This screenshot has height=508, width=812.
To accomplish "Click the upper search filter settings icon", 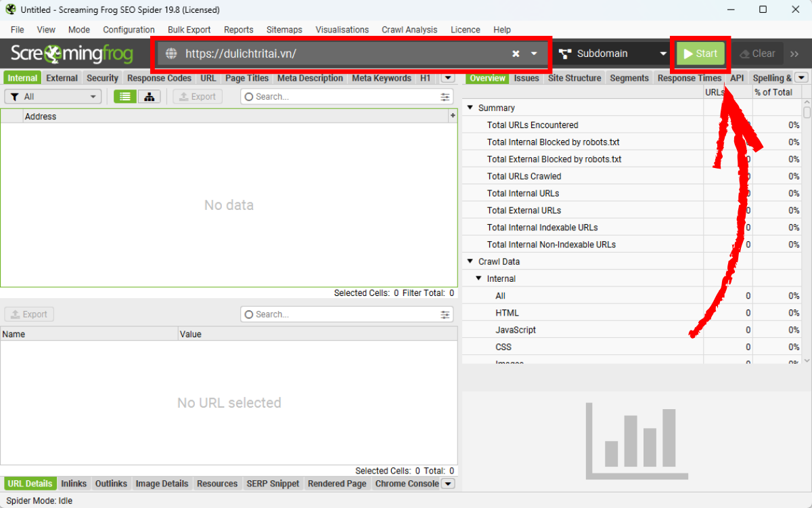I will [x=445, y=97].
